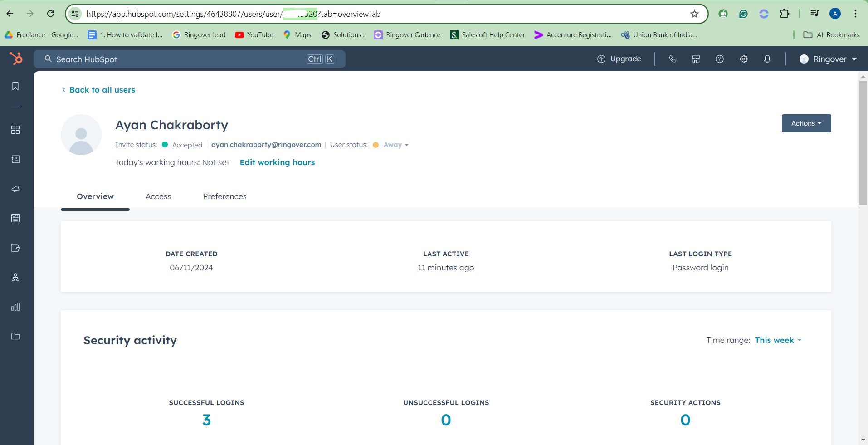The height and width of the screenshot is (445, 868).
Task: Click the HubSpot sprocket logo
Action: pyautogui.click(x=16, y=59)
